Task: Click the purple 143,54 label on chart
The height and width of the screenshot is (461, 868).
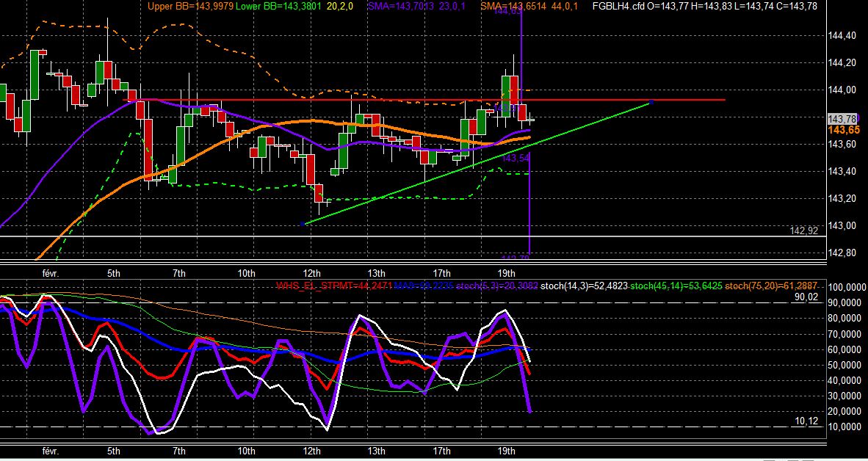Action: click(517, 159)
